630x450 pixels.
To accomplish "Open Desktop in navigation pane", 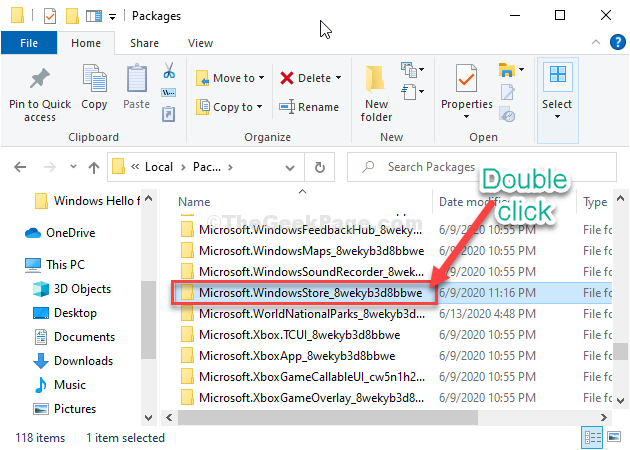I will (x=64, y=313).
